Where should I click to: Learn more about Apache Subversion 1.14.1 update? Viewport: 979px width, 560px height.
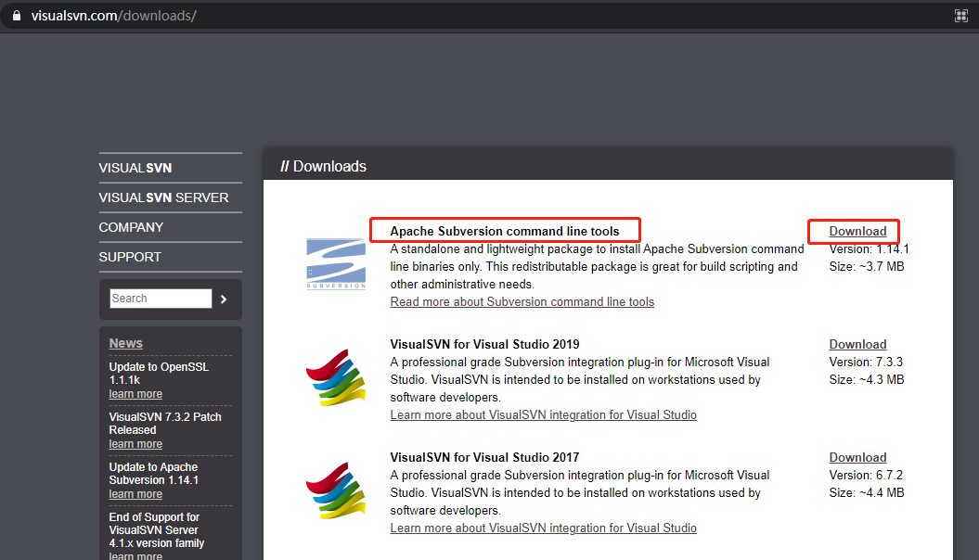(x=135, y=494)
